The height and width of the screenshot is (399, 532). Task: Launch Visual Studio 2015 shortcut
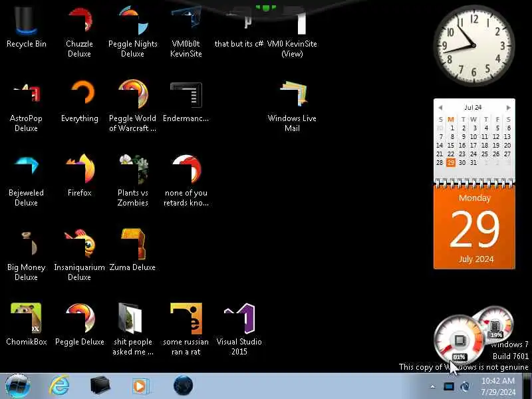click(x=239, y=329)
